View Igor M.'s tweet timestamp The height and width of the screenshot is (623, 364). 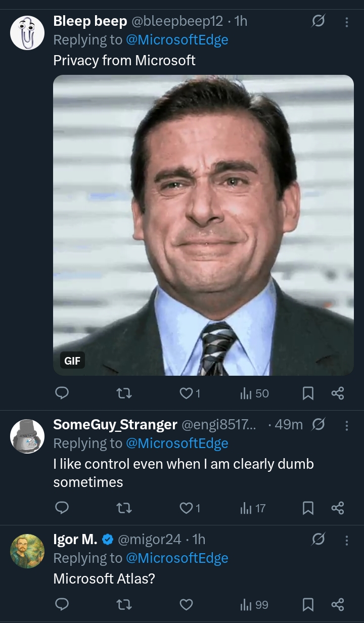(199, 539)
